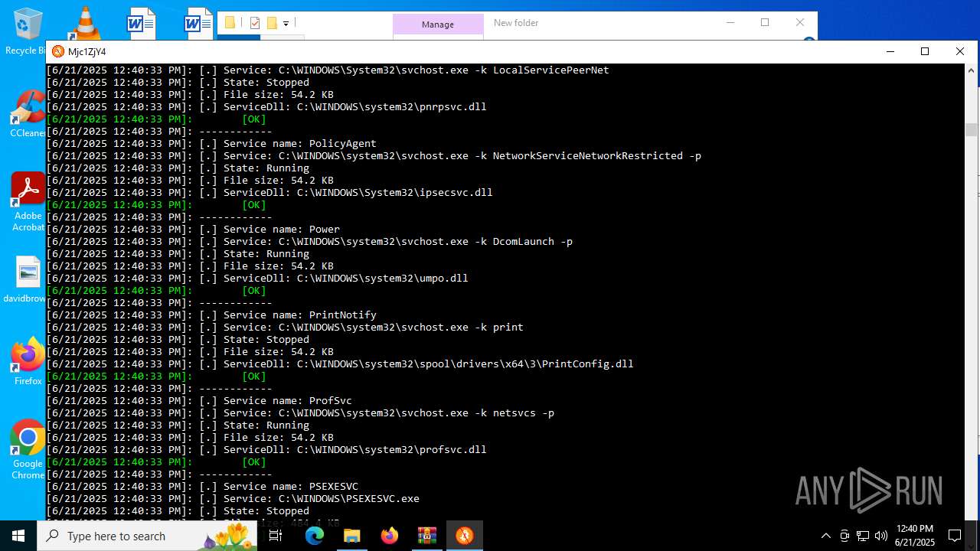Open CCleaner desktop shortcut

(x=27, y=113)
